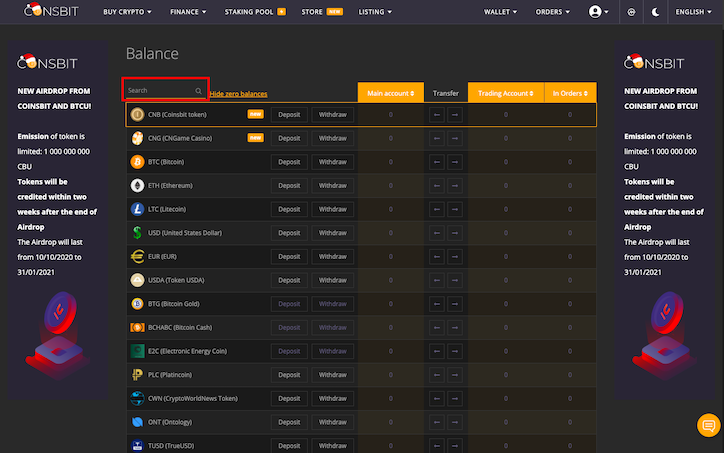This screenshot has height=453, width=724.
Task: Click the CNB Coinsbit token coin icon
Action: [137, 114]
